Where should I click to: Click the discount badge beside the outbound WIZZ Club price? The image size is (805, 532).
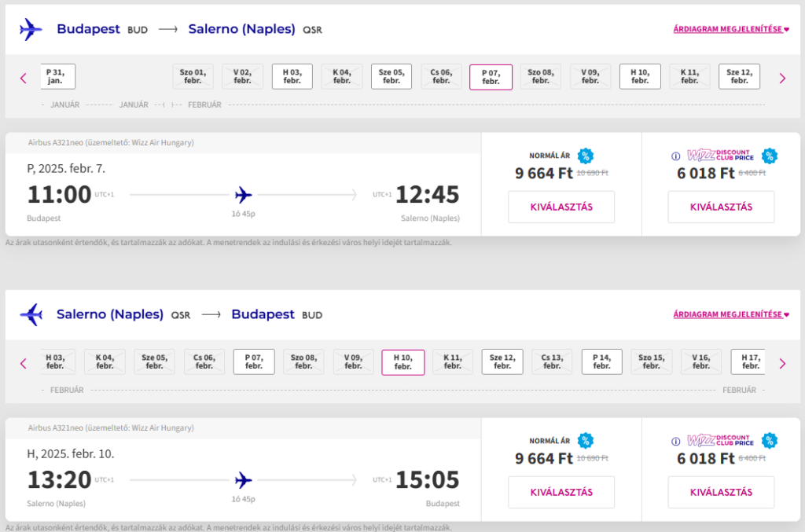tap(769, 156)
